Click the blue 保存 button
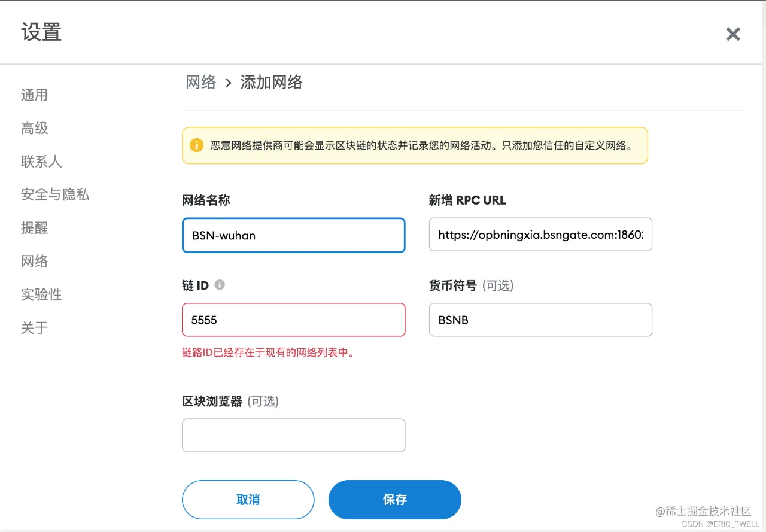Screen dimensions: 766x532 [394, 500]
